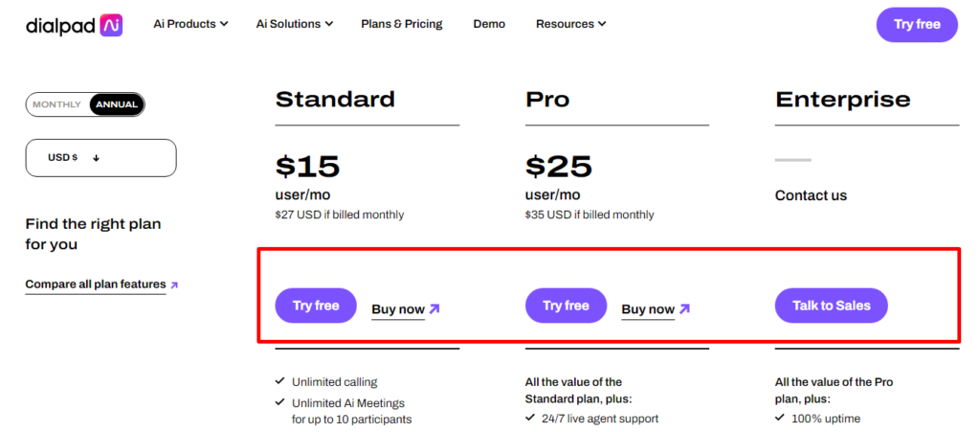This screenshot has height=432, width=980.
Task: Open the Resources dropdown chevron
Action: coord(602,24)
